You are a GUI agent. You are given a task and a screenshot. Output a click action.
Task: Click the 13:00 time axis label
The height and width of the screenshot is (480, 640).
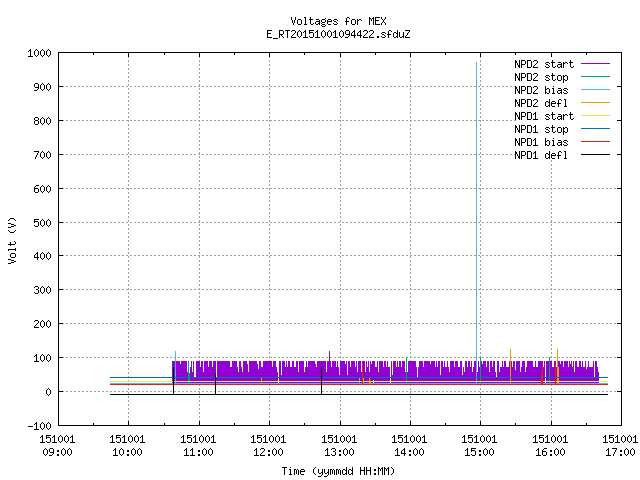coord(339,452)
